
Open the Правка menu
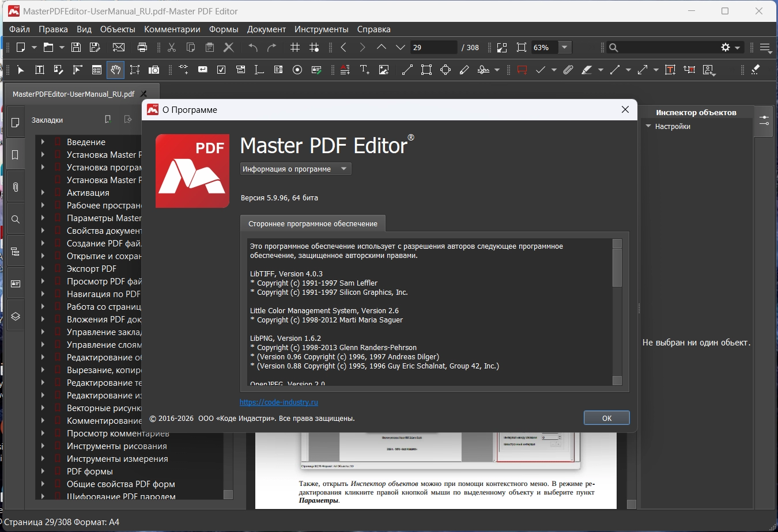point(54,29)
